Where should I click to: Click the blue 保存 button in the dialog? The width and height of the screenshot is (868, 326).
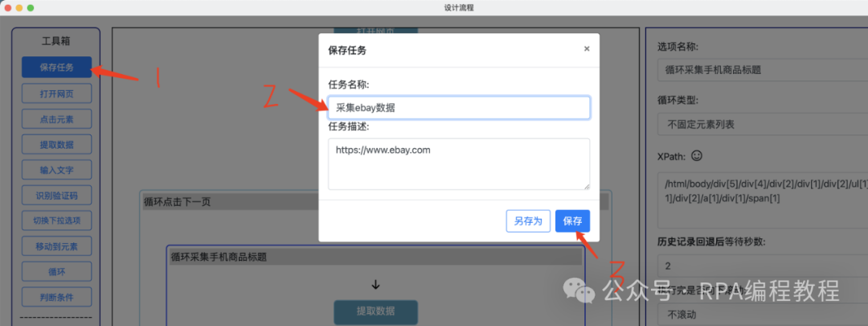pos(572,221)
